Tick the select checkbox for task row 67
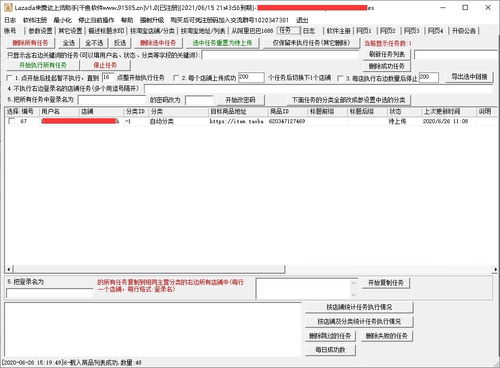The image size is (500, 368). point(12,121)
